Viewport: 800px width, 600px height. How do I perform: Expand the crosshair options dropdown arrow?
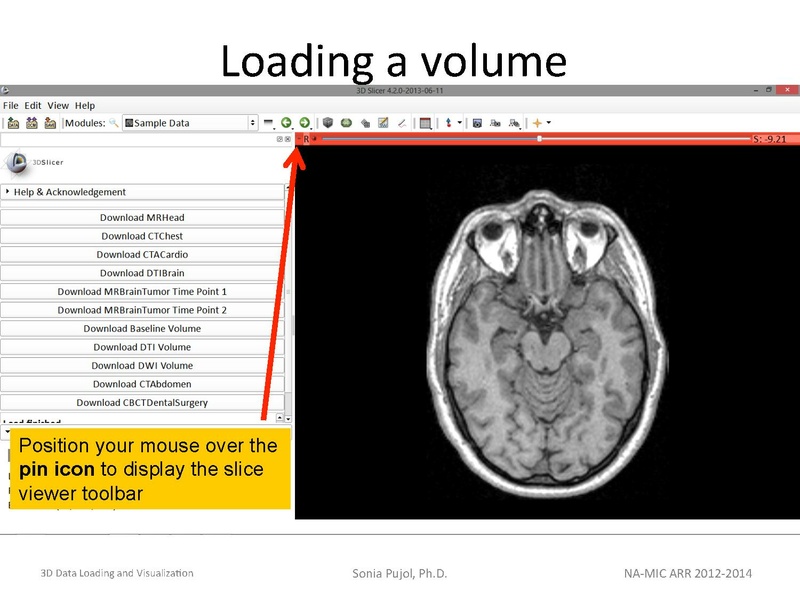click(549, 122)
